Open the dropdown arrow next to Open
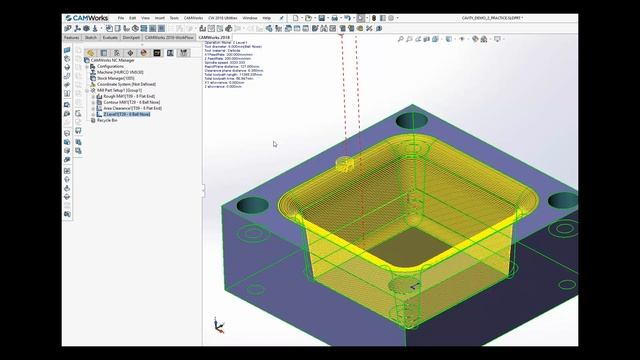The height and width of the screenshot is (360, 640). pyautogui.click(x=315, y=18)
